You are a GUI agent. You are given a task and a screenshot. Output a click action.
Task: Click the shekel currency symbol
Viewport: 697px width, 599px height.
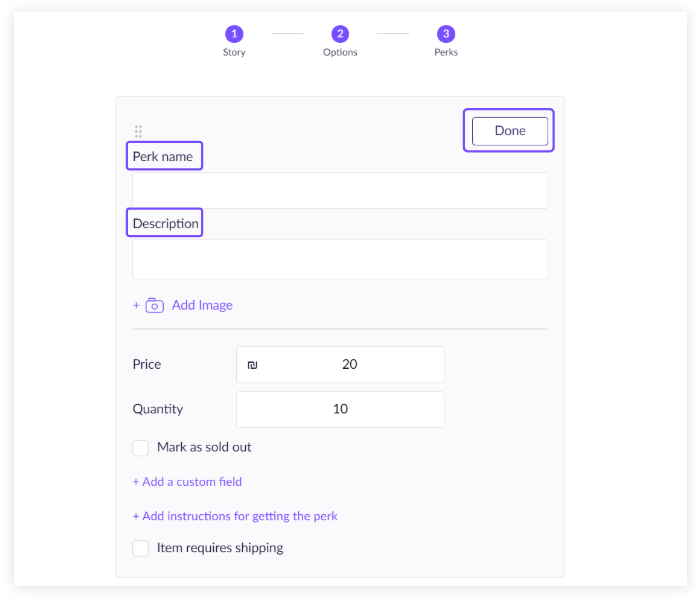[252, 365]
